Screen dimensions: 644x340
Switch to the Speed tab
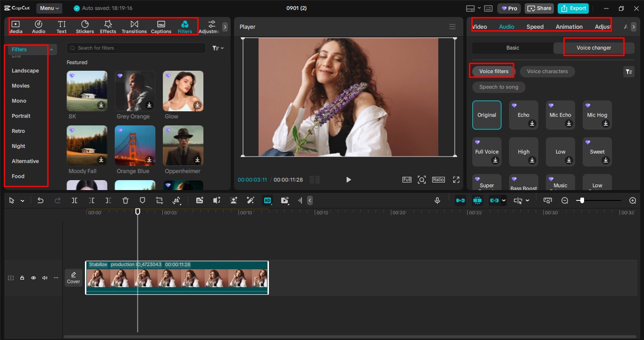click(535, 26)
